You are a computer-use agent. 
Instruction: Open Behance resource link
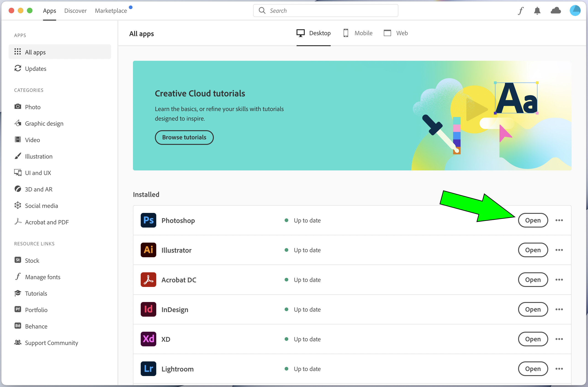tap(31, 326)
